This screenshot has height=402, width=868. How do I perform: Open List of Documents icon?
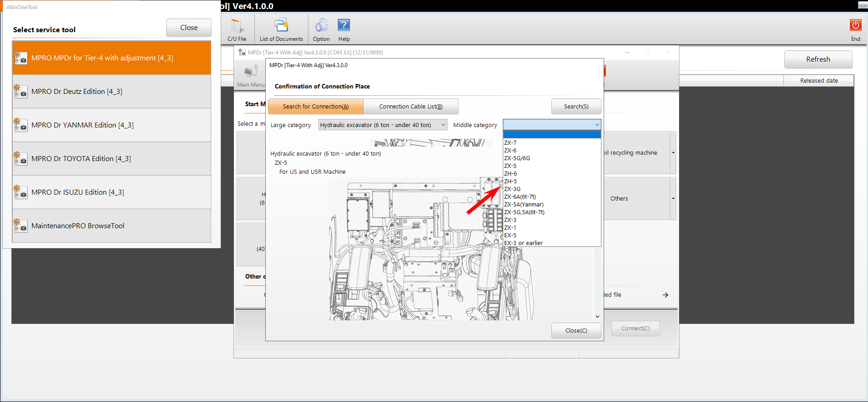tap(281, 30)
